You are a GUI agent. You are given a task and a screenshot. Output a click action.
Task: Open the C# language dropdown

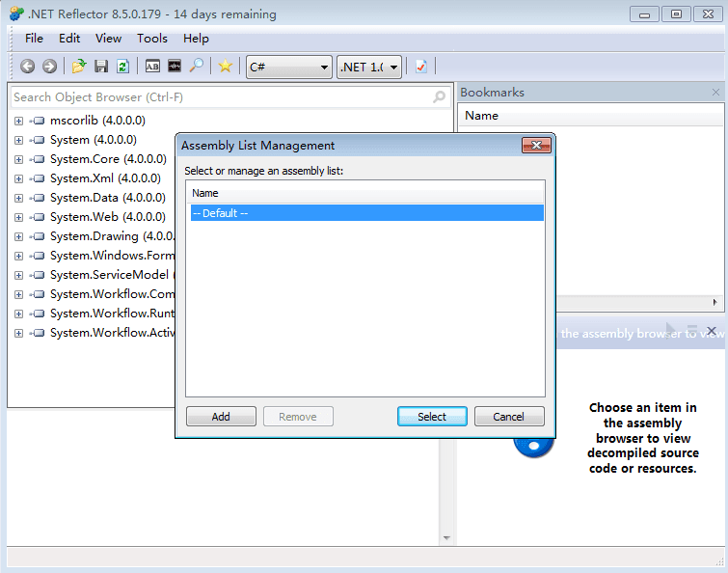tap(289, 68)
